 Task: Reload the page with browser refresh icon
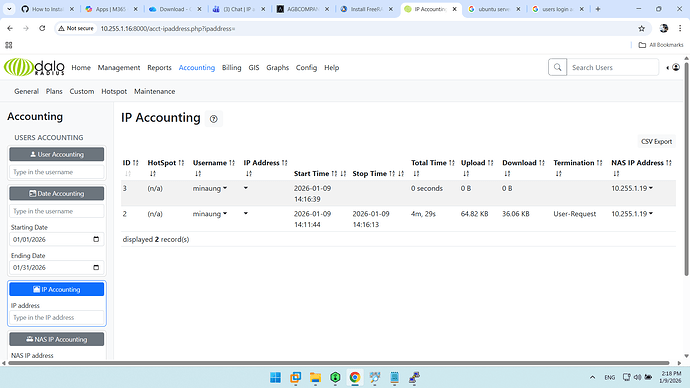click(x=42, y=28)
